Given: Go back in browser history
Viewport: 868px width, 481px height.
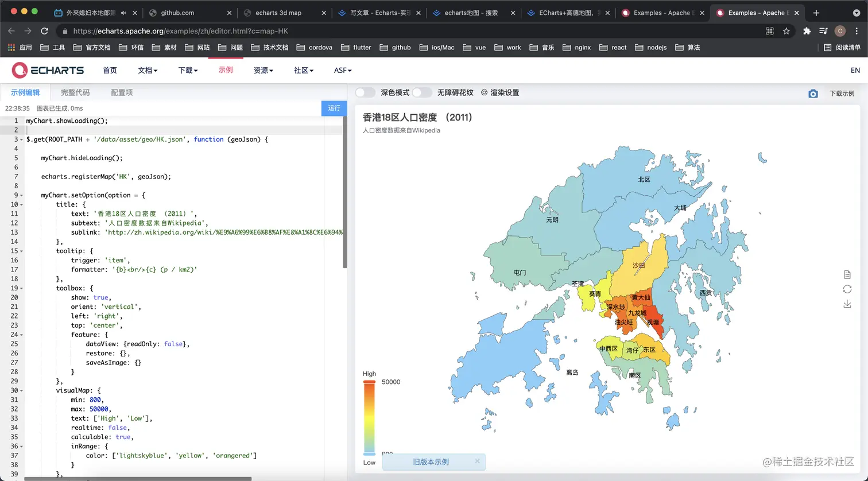Looking at the screenshot, I should (11, 31).
